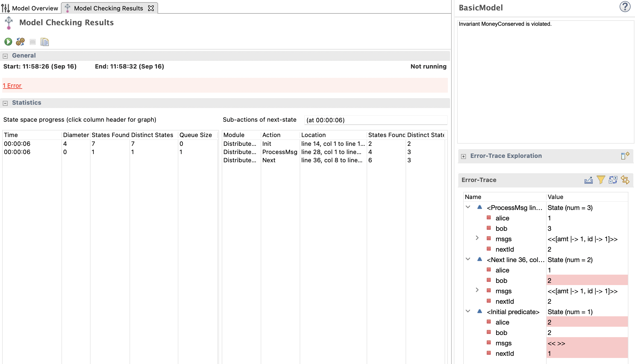
Task: Click the gray stop TLC icon
Action: pos(33,42)
